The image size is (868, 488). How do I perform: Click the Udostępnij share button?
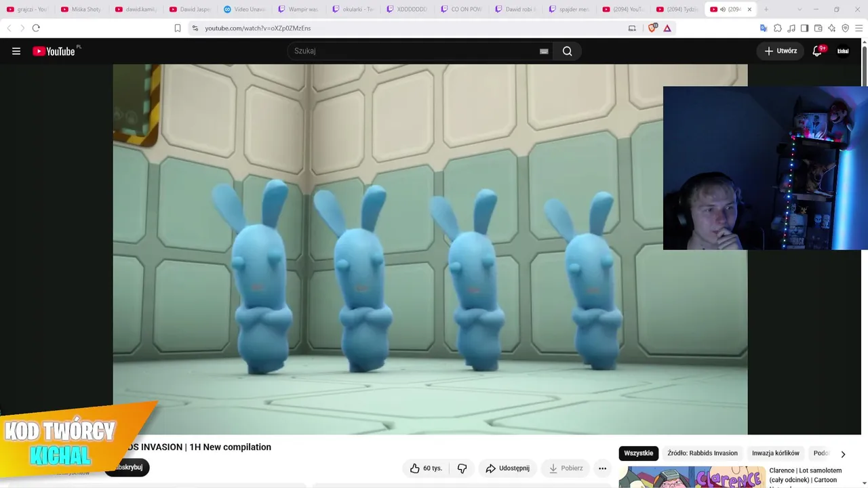[507, 468]
